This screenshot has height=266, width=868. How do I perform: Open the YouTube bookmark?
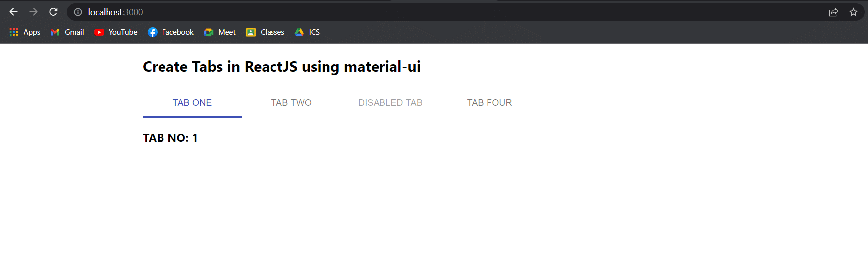pyautogui.click(x=116, y=32)
